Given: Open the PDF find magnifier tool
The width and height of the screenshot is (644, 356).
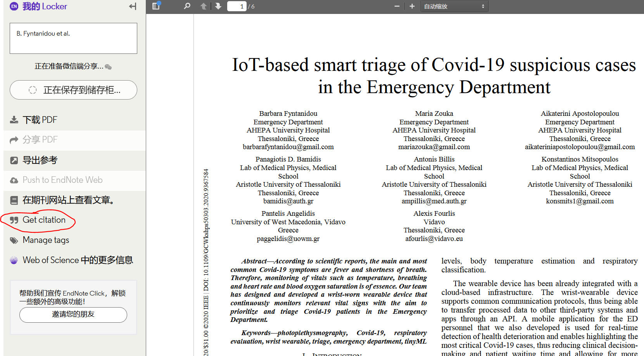Looking at the screenshot, I should [x=187, y=6].
